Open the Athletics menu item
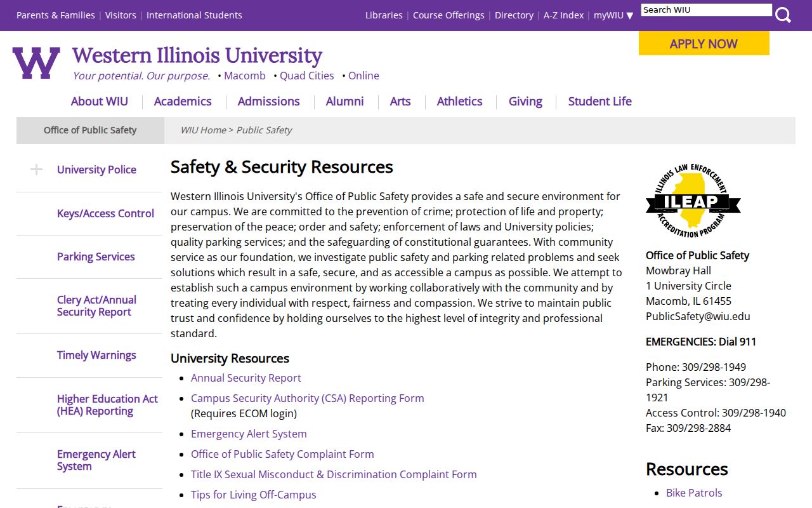 [x=459, y=102]
